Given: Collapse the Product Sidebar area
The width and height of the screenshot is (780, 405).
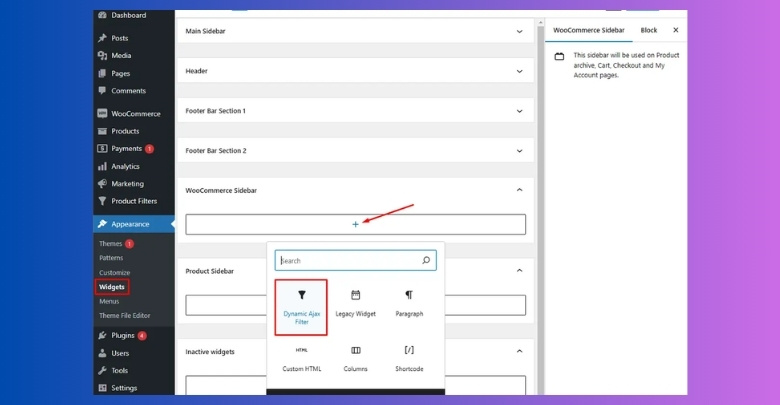Looking at the screenshot, I should [519, 271].
